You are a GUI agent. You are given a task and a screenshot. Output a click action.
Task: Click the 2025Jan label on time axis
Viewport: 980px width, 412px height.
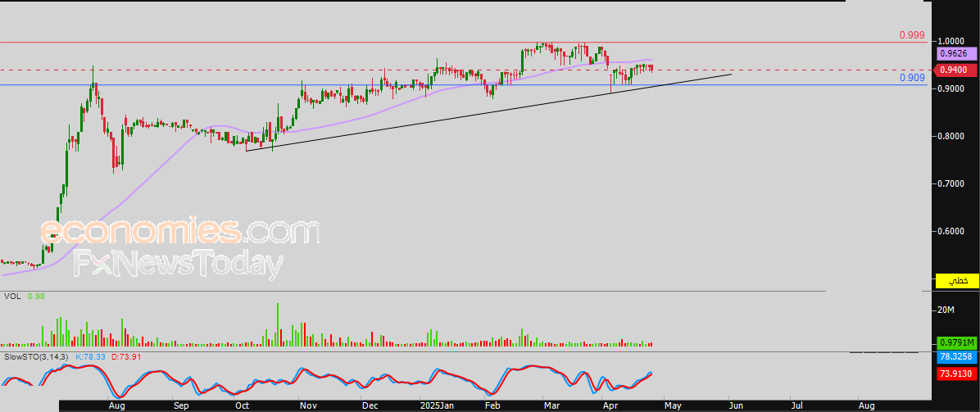point(436,405)
